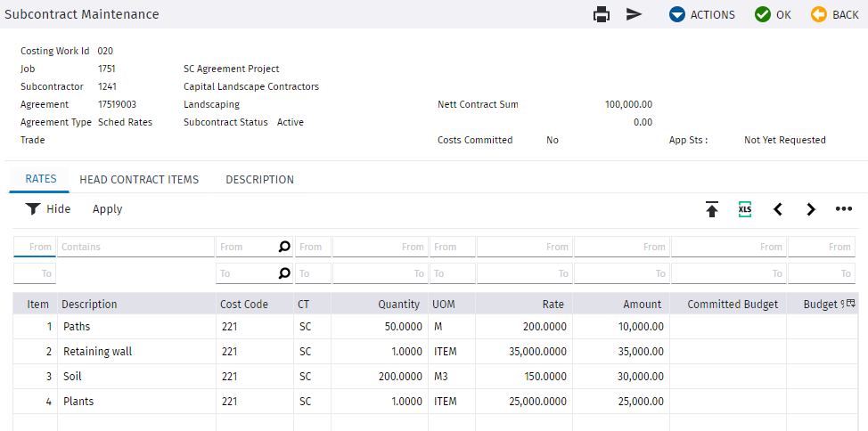
Task: Open the column chooser icon in the table header
Action: click(x=851, y=303)
